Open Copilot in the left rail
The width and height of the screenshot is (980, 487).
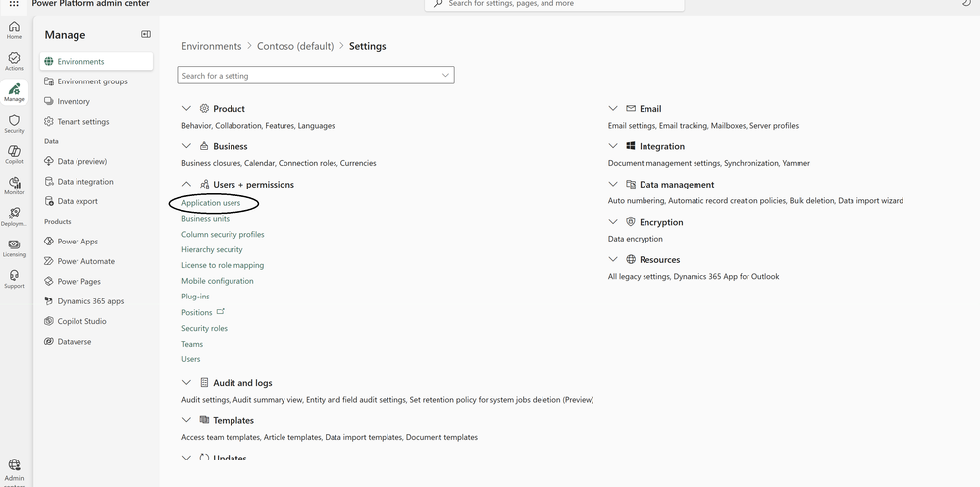(x=14, y=154)
